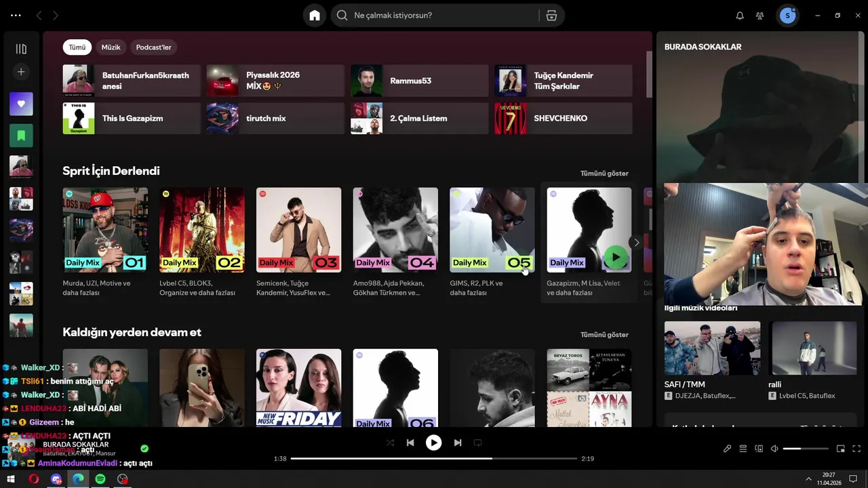
Task: Open Spotify from the taskbar
Action: point(100,479)
